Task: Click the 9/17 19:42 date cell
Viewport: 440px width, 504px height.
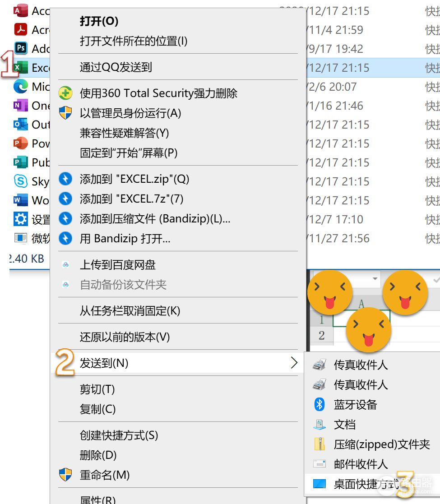Action: [336, 49]
